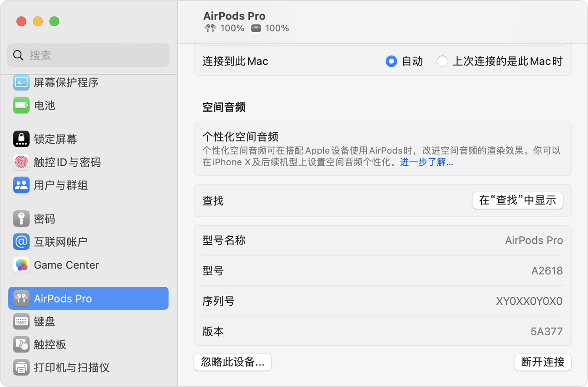Click the 忽略此设备… button
Image resolution: width=588 pixels, height=387 pixels.
pyautogui.click(x=233, y=362)
